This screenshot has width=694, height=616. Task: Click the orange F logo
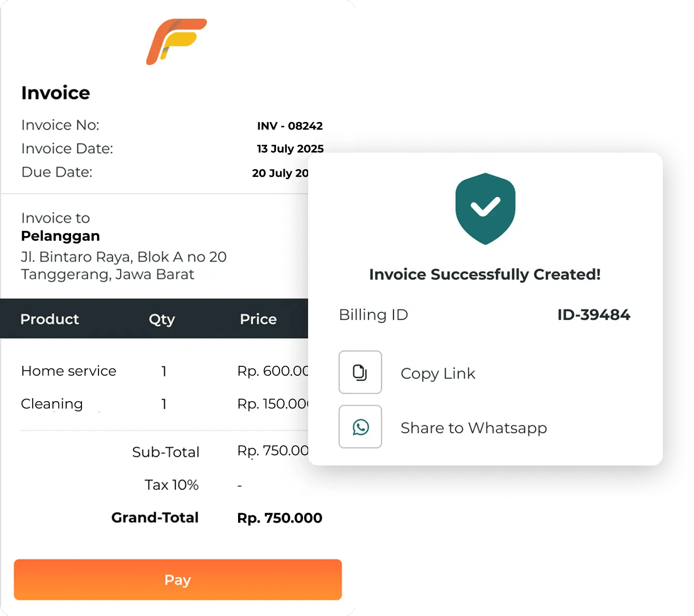(176, 42)
